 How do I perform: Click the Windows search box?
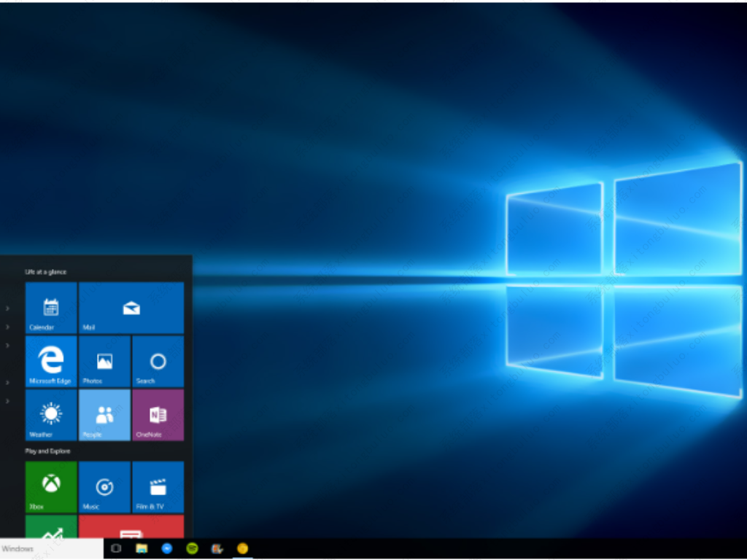tap(51, 548)
